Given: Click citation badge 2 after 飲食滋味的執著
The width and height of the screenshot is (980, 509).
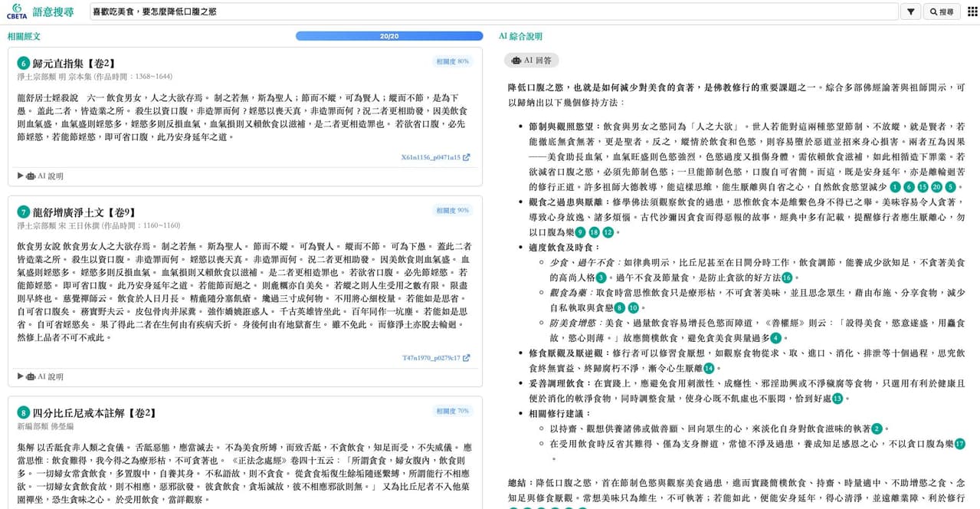Looking at the screenshot, I should coord(877,429).
